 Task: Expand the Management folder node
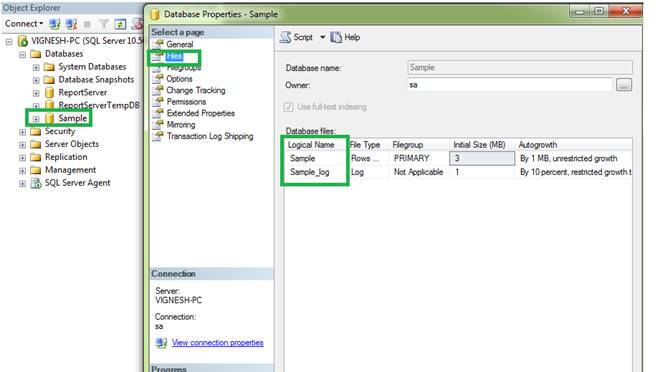pos(22,170)
